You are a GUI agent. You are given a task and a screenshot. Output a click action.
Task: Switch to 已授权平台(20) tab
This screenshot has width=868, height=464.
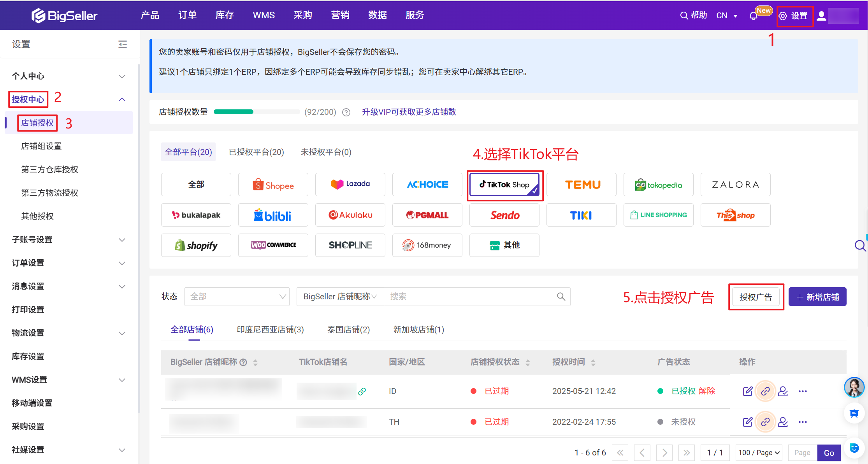point(257,152)
